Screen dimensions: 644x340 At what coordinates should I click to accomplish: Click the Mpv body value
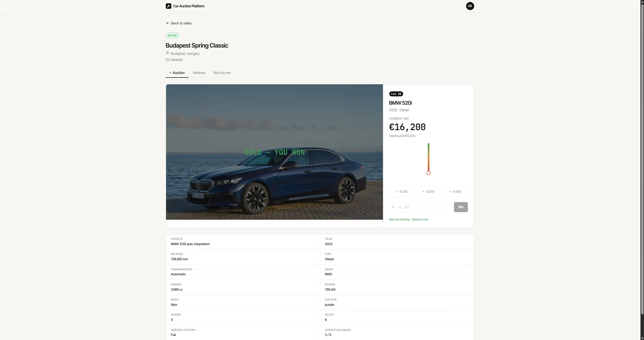[174, 305]
